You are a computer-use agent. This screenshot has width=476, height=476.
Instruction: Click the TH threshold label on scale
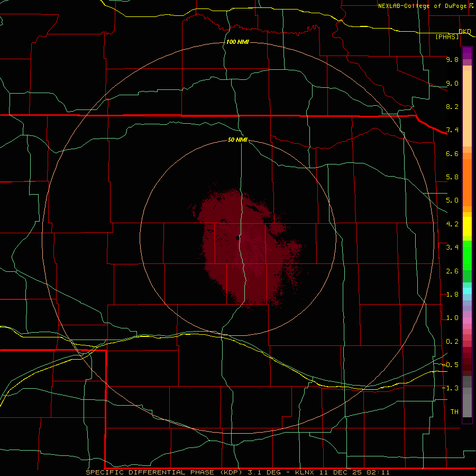pos(454,411)
